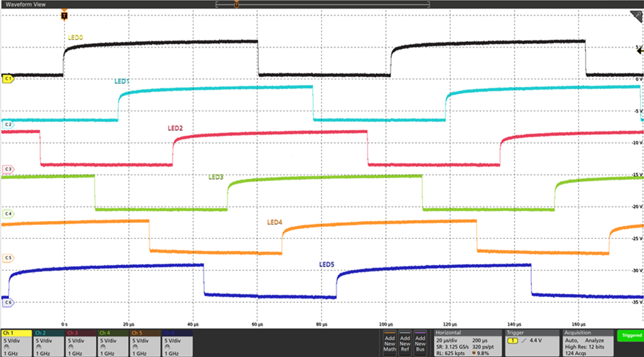Click the trigger source 1 indicator

click(x=512, y=340)
